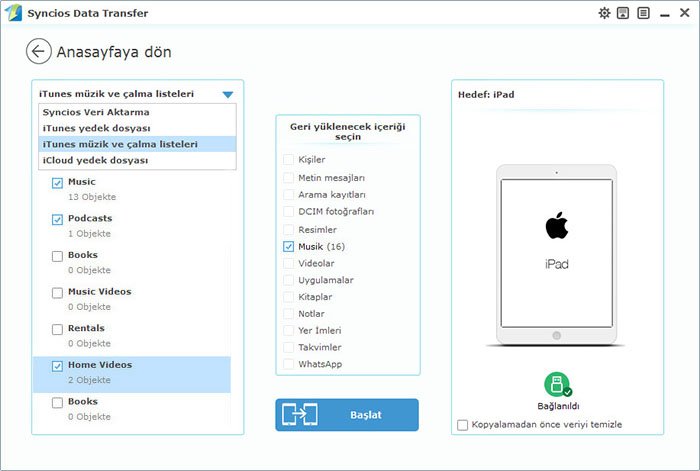Click the back arrow to return home
Image resolution: width=700 pixels, height=471 pixels.
(38, 51)
